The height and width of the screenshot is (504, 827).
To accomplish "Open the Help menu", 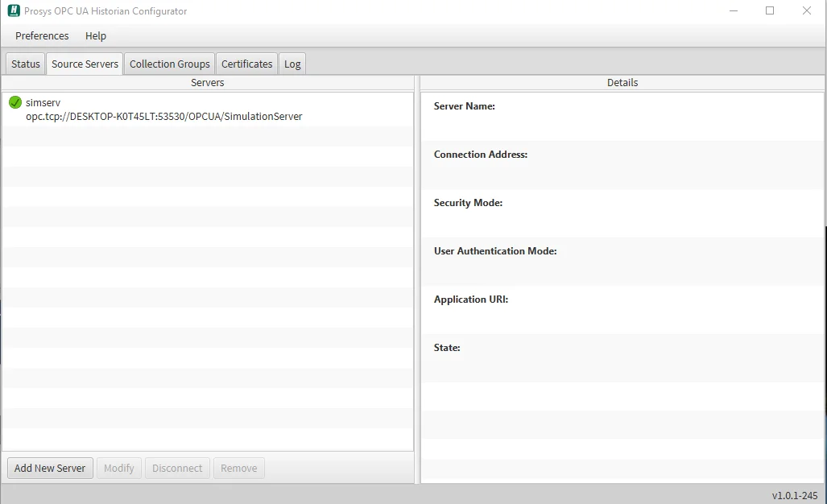I will (96, 36).
